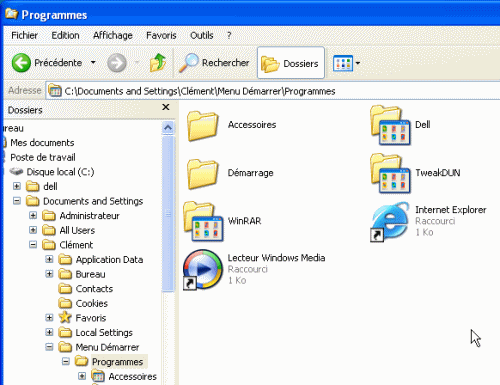Click the Views (Affichage) toolbar icon

pyautogui.click(x=343, y=63)
